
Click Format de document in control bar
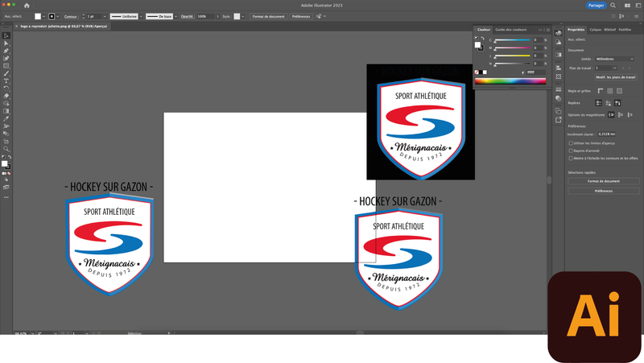coord(268,16)
